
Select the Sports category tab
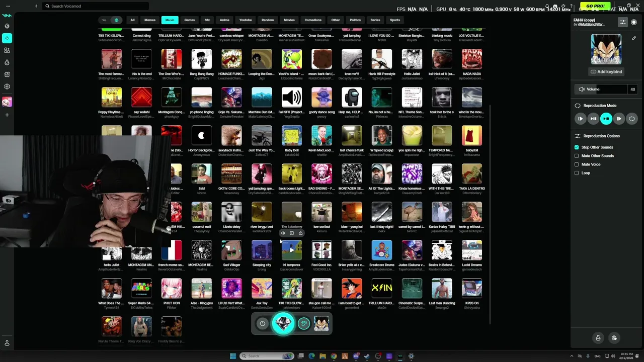click(395, 20)
